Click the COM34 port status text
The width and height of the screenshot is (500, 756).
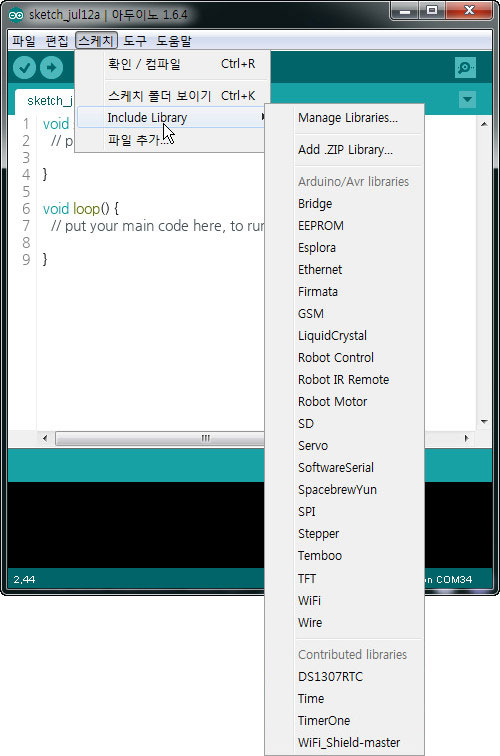(x=454, y=580)
